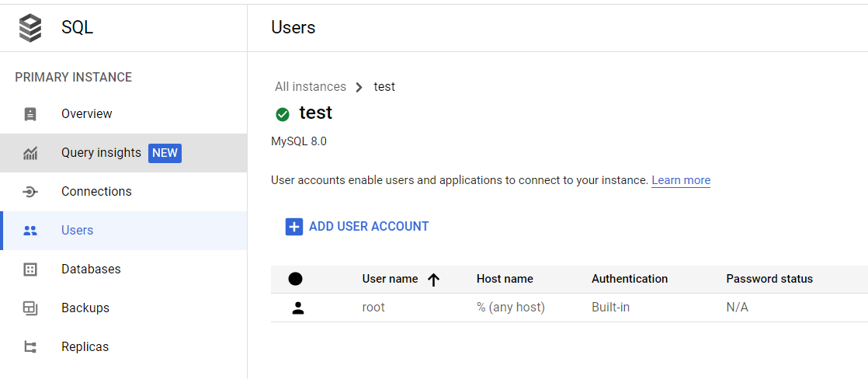The height and width of the screenshot is (379, 868).
Task: Click the Backups icon in sidebar
Action: click(30, 308)
